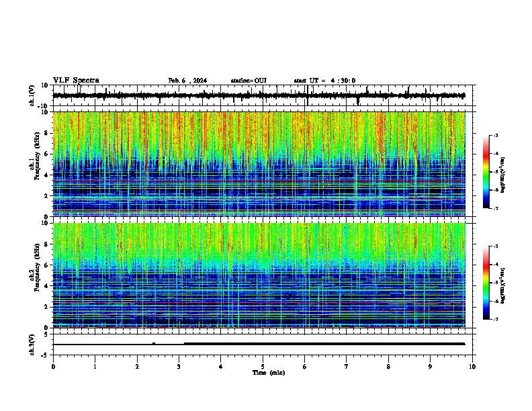Click inside the ch.2 spectrogram panel
Viewport: 532px width, 411px height.
[259, 275]
